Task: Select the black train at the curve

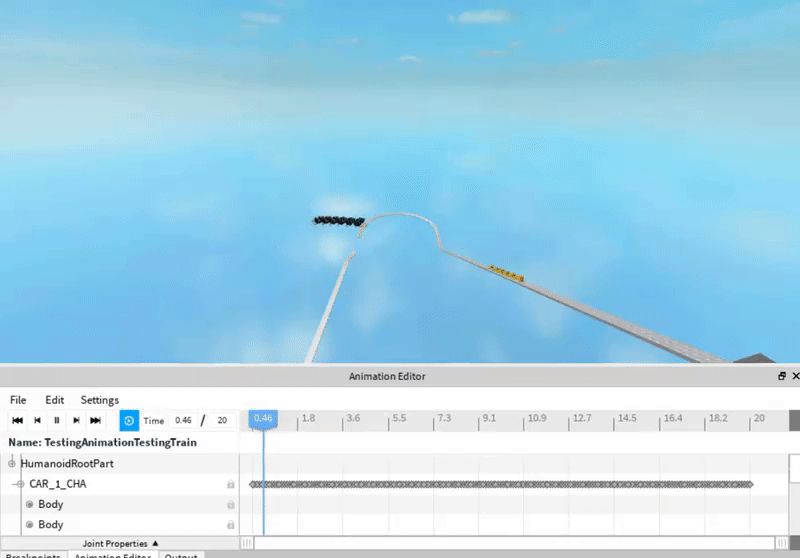Action: (x=339, y=221)
